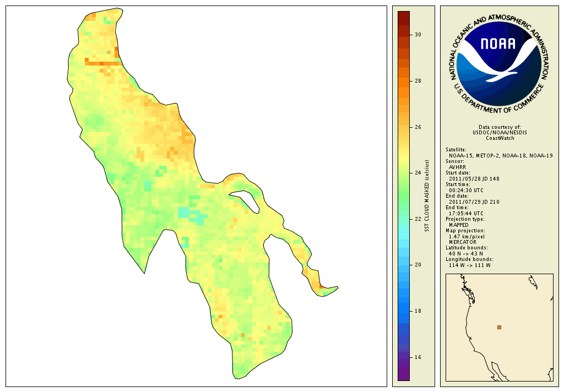Click the 20 tick label on color scale

[x=418, y=265]
